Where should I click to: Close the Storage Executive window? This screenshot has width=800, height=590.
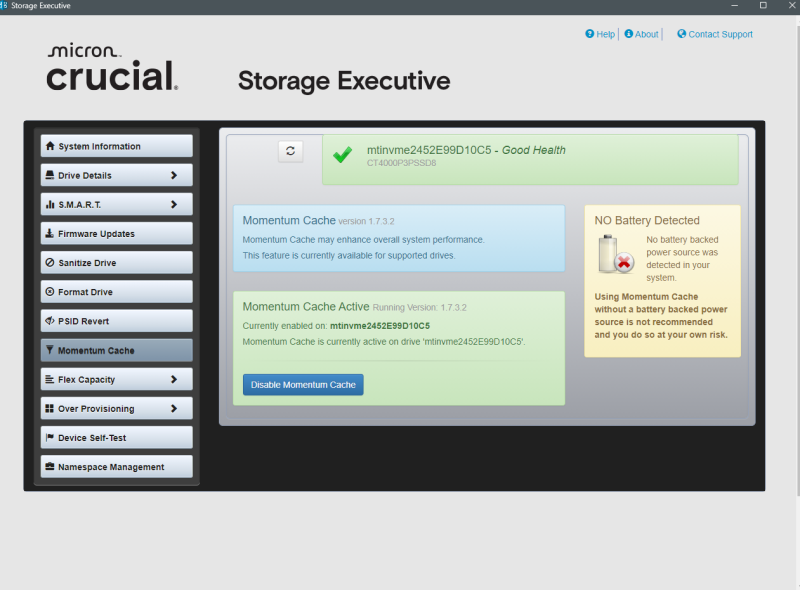point(792,5)
